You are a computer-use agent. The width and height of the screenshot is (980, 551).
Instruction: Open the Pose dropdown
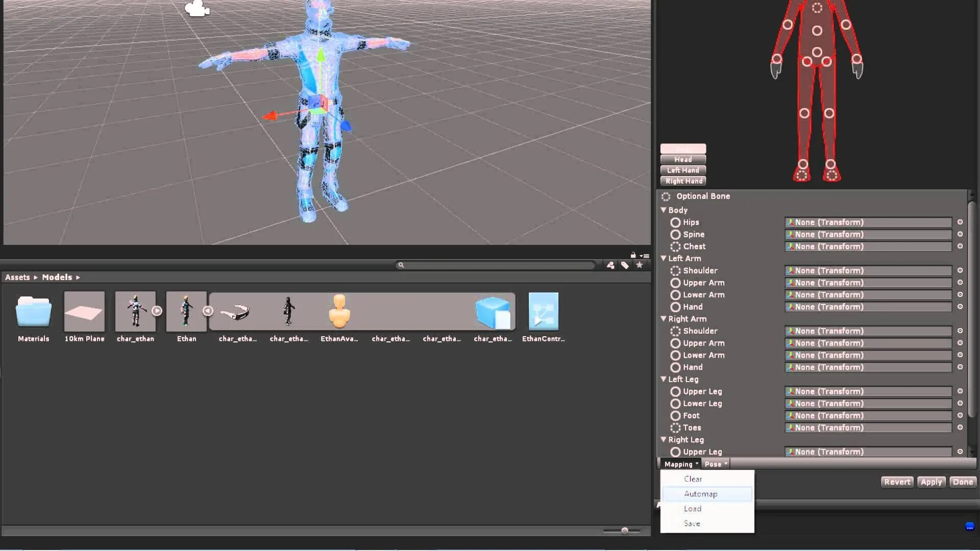[716, 464]
